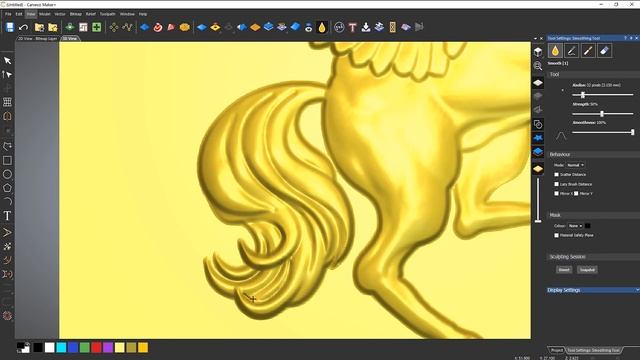Click the Smoothness slider

(602, 132)
